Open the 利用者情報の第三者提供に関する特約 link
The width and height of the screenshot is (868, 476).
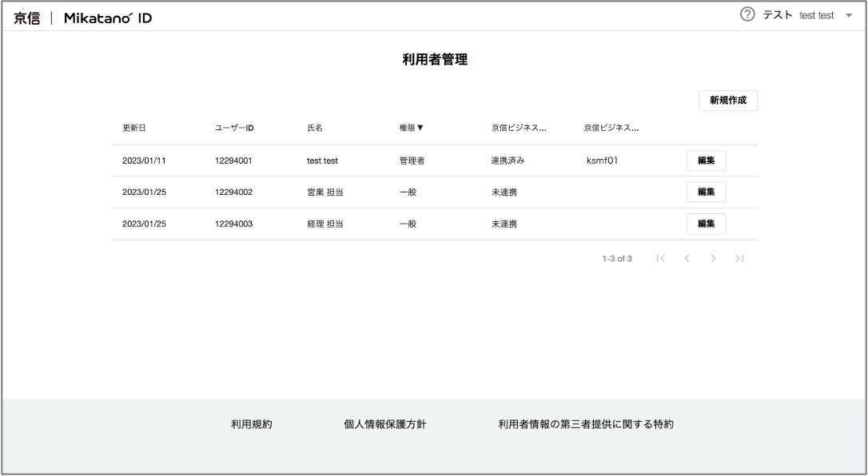click(586, 425)
